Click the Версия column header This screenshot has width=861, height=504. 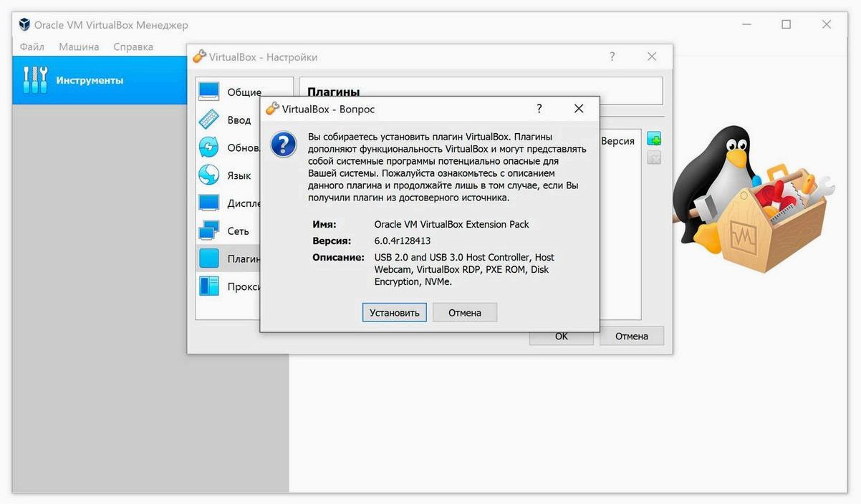pyautogui.click(x=617, y=141)
